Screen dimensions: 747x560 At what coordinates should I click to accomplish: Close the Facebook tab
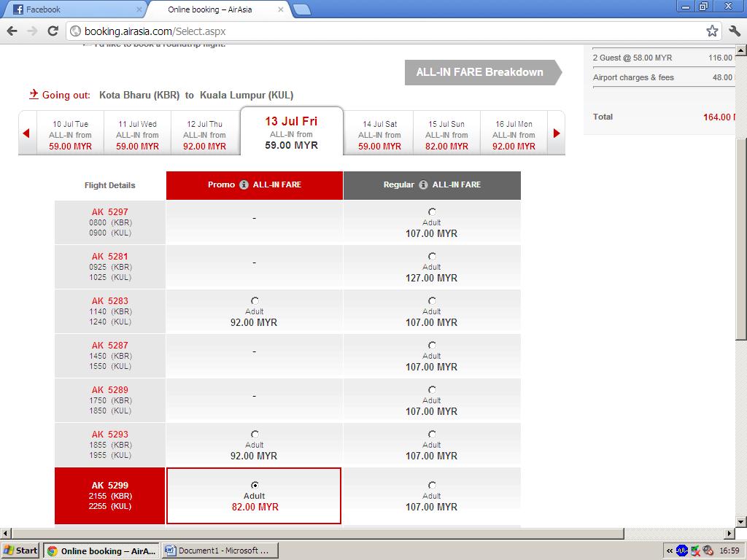tap(139, 9)
